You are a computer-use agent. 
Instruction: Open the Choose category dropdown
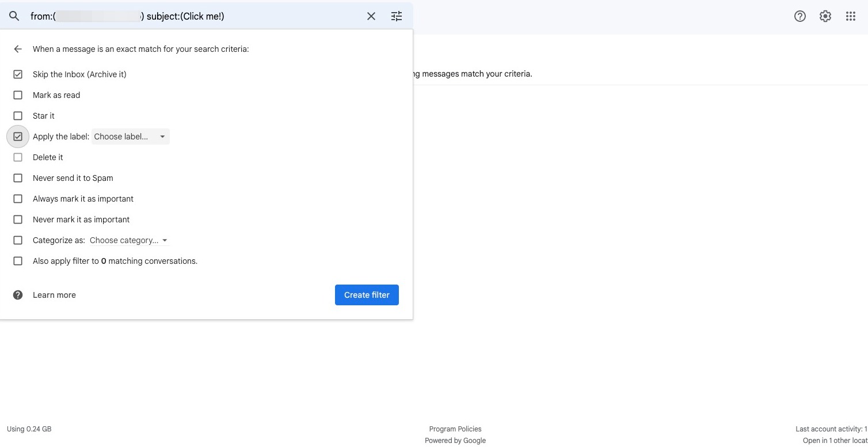[128, 240]
